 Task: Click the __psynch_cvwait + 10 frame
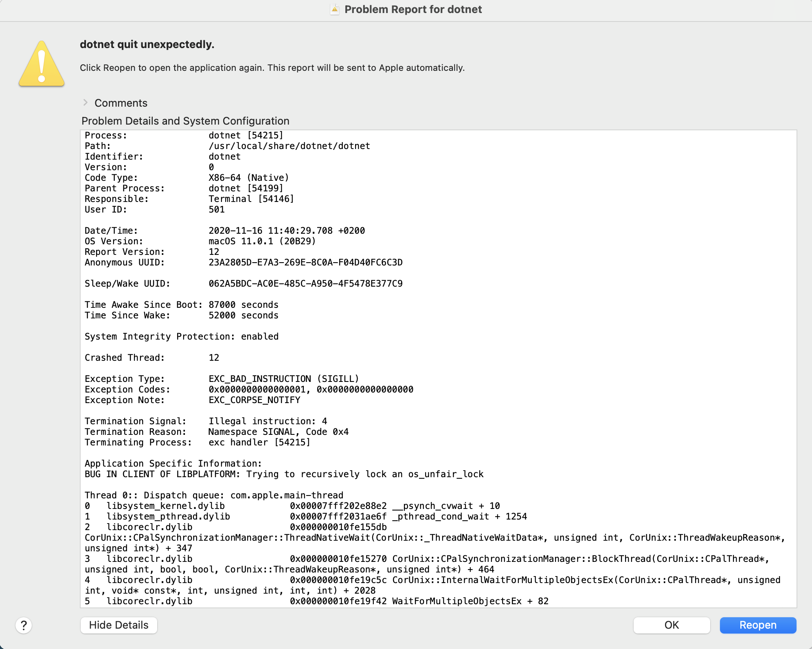(x=446, y=506)
